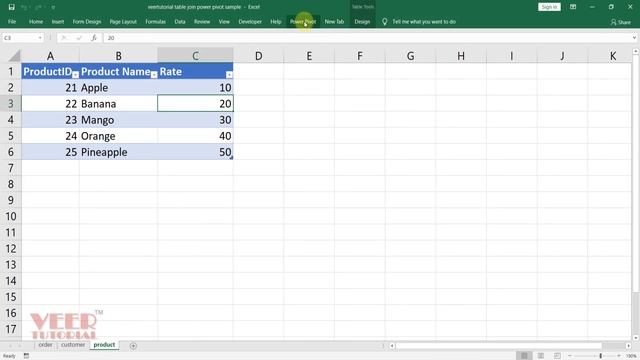
Task: Click the Select All corner triangle
Action: point(14,56)
